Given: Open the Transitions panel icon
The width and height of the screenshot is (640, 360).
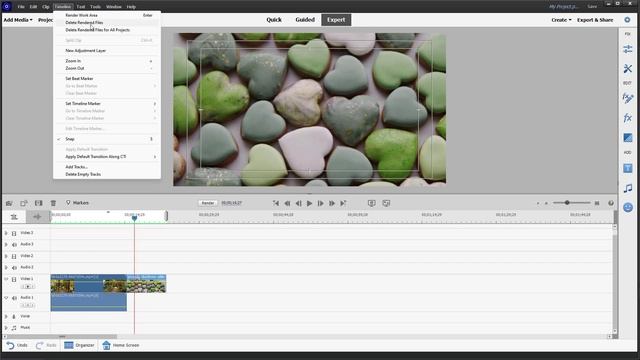Looking at the screenshot, I should 627,138.
